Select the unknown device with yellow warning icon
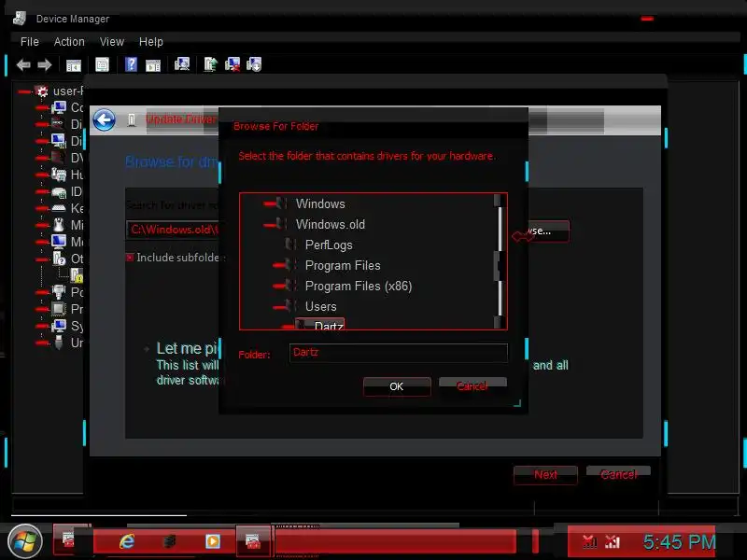747x560 pixels. tap(77, 274)
